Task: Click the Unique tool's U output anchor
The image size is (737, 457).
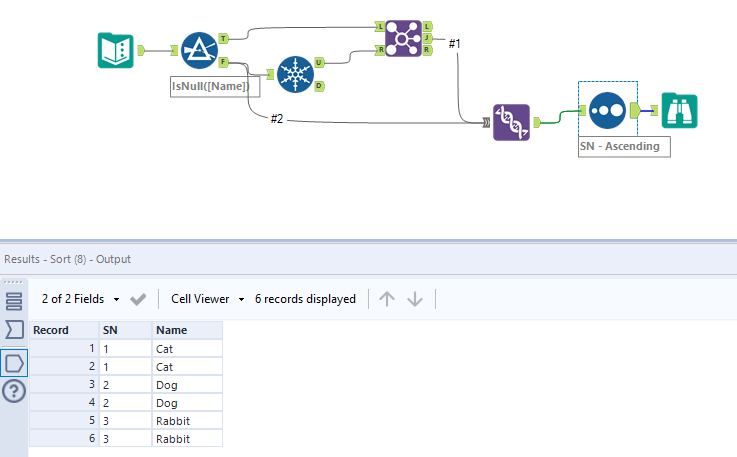Action: [x=319, y=63]
